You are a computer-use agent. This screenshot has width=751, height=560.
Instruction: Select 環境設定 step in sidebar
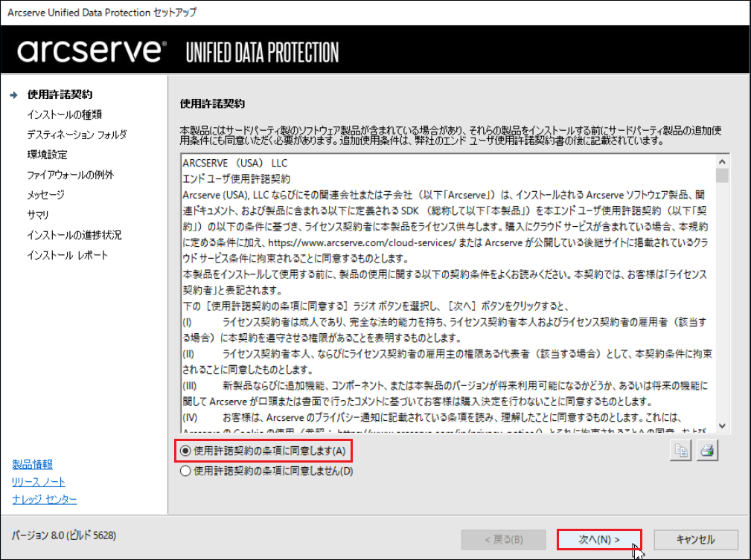pyautogui.click(x=47, y=155)
